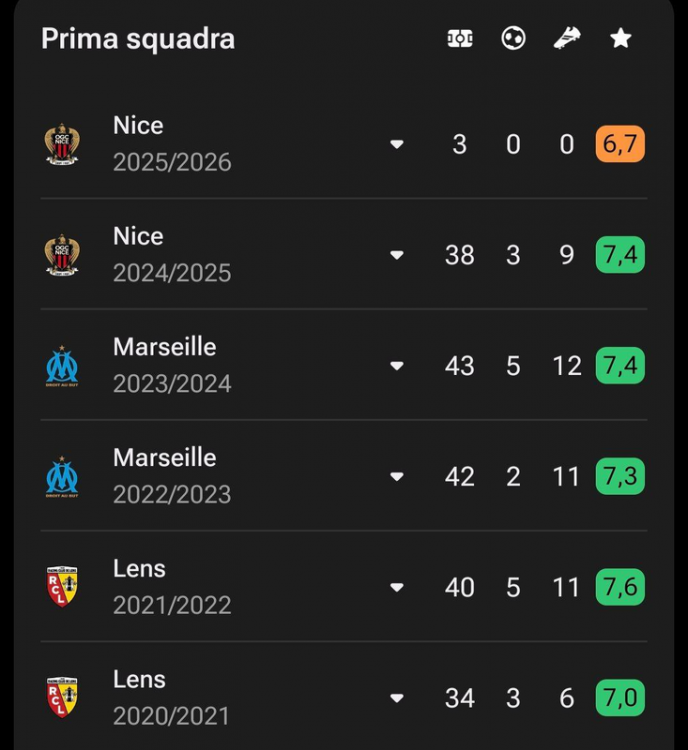Click the Prima squadra heading
Image resolution: width=688 pixels, height=750 pixels.
[138, 39]
